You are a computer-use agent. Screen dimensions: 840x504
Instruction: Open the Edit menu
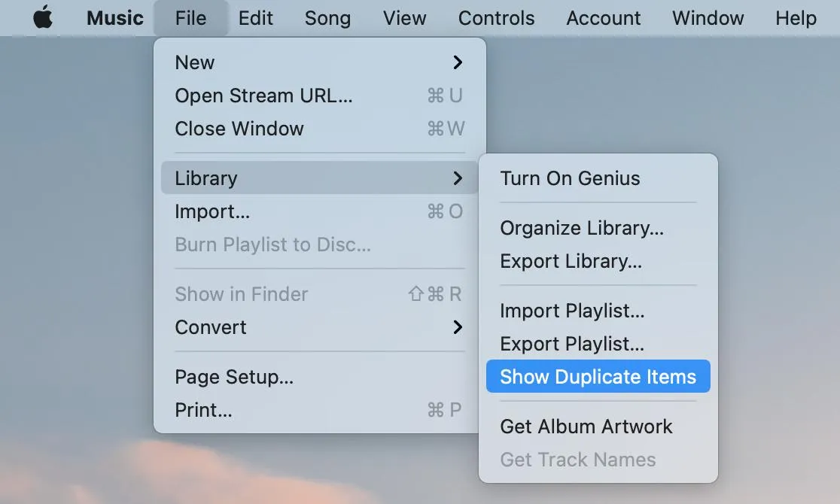click(255, 18)
